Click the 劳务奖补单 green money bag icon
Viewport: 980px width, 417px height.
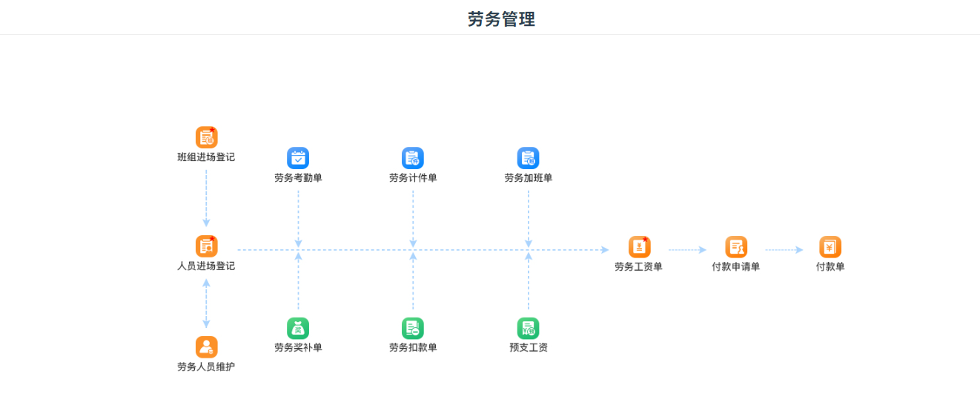point(298,328)
